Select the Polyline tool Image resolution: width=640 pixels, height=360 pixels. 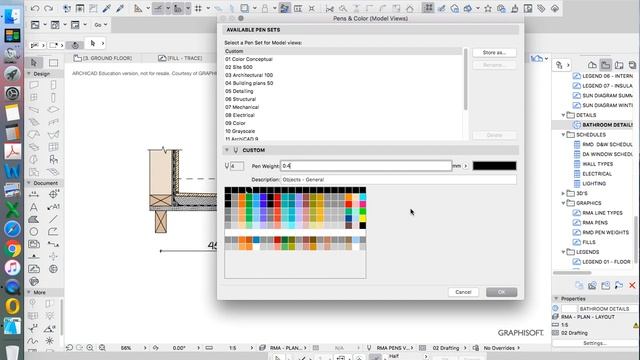[x=53, y=232]
